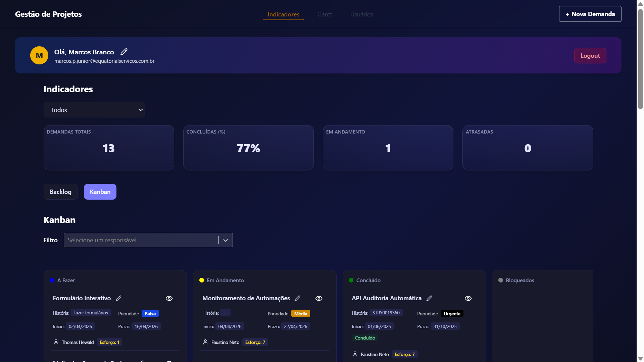The height and width of the screenshot is (362, 644).
Task: Click the green Concluído status dot
Action: (x=351, y=280)
